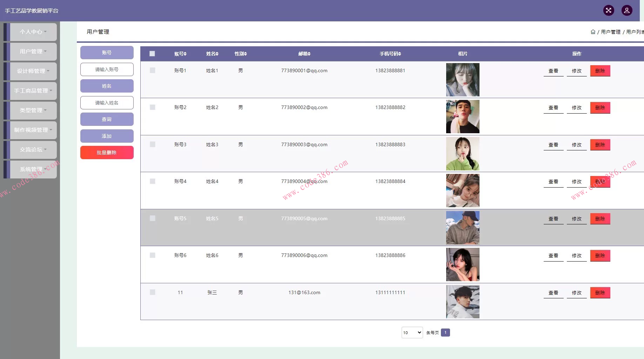The width and height of the screenshot is (644, 359).
Task: Check the checkbox for 账号1 row
Action: pyautogui.click(x=152, y=70)
